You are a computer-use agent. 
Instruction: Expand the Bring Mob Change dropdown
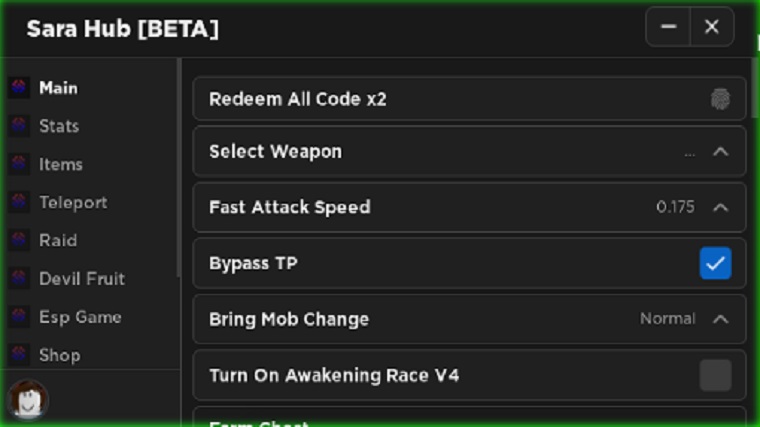tap(719, 320)
